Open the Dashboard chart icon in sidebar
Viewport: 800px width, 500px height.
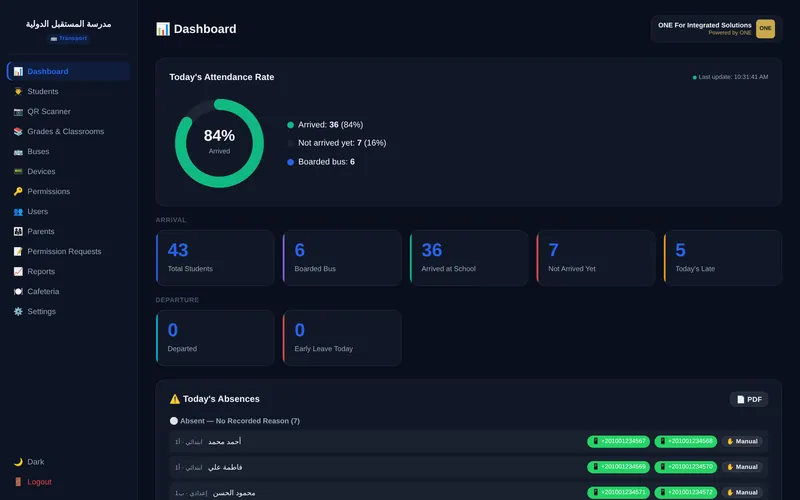pyautogui.click(x=18, y=71)
